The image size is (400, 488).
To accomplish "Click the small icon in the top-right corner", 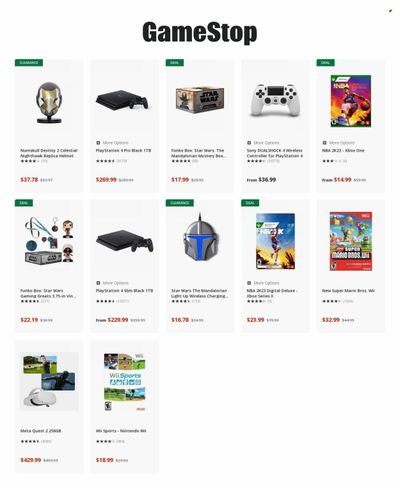I will [390, 11].
